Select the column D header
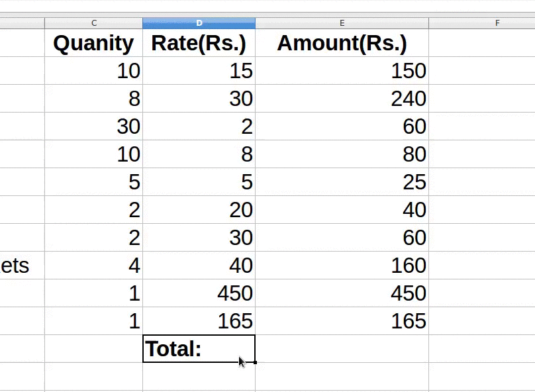The width and height of the screenshot is (535, 392). [199, 23]
